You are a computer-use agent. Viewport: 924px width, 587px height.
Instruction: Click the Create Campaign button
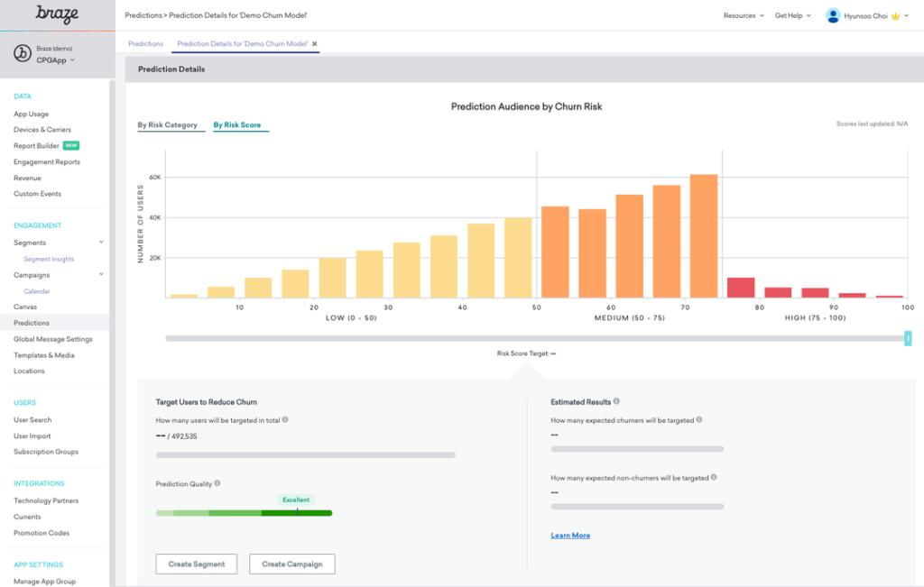(292, 564)
